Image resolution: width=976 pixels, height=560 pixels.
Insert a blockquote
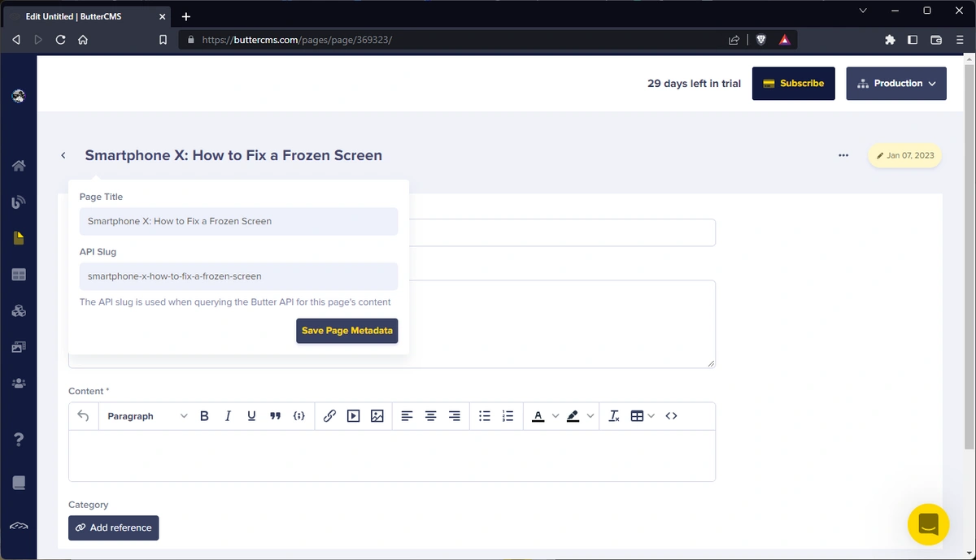(275, 416)
